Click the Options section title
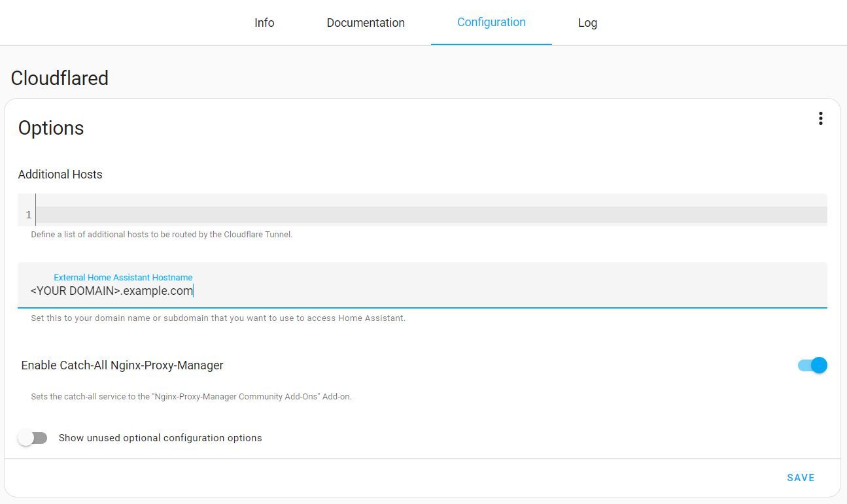 click(51, 128)
